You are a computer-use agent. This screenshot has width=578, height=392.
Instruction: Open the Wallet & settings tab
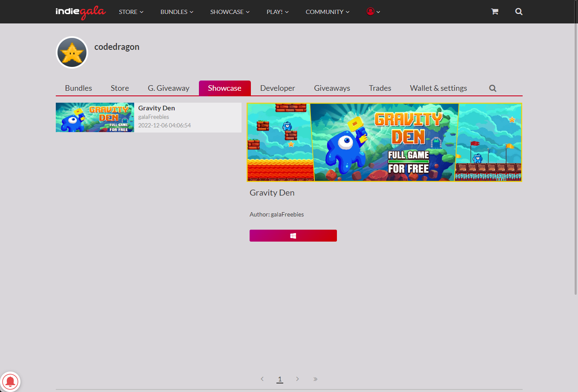[439, 88]
